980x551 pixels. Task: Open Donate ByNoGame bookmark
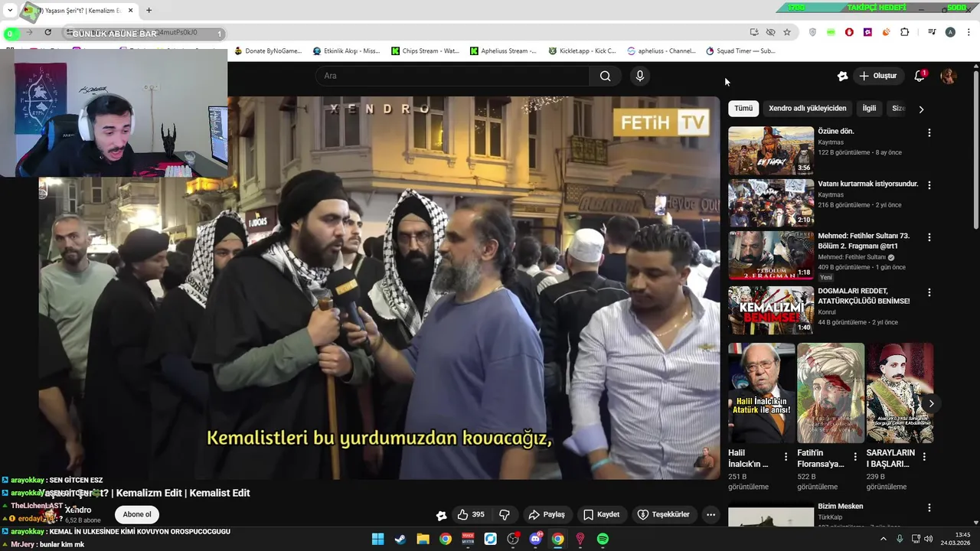click(x=268, y=51)
